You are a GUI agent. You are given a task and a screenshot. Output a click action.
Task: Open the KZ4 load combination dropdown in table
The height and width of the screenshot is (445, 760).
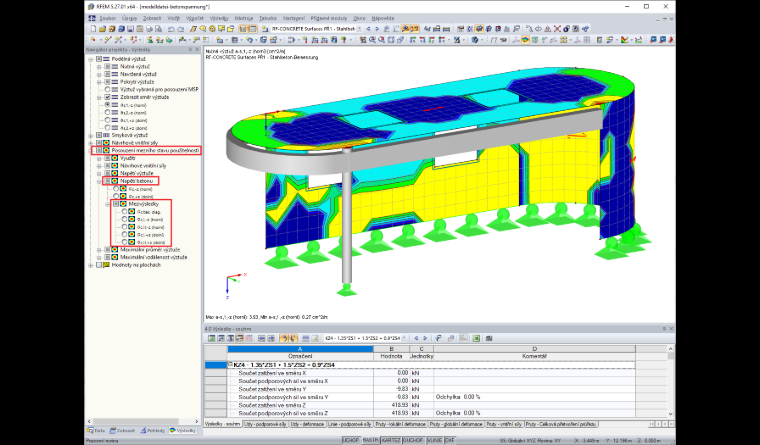[x=404, y=338]
